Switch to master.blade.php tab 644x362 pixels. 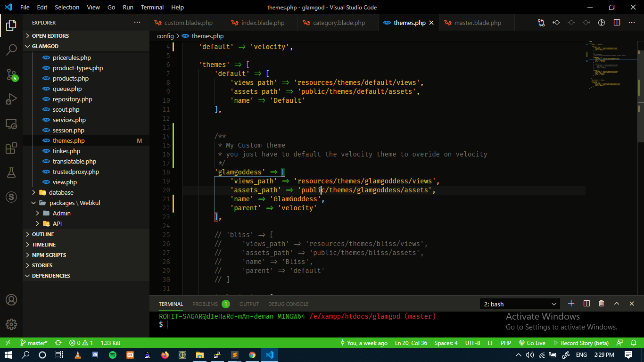[x=477, y=23]
